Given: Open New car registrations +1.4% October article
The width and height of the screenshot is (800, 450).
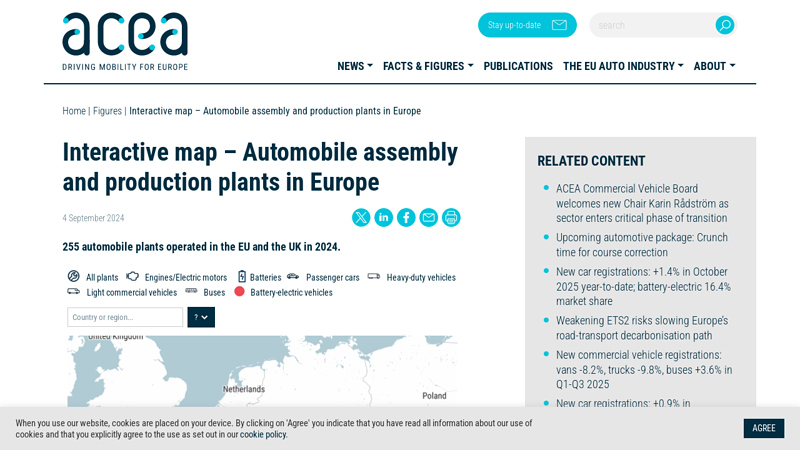Looking at the screenshot, I should coord(643,286).
